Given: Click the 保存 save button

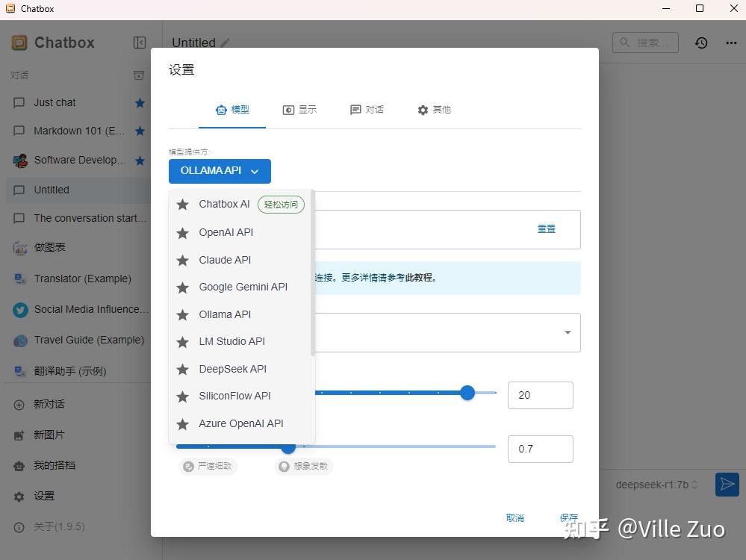Looking at the screenshot, I should (568, 517).
